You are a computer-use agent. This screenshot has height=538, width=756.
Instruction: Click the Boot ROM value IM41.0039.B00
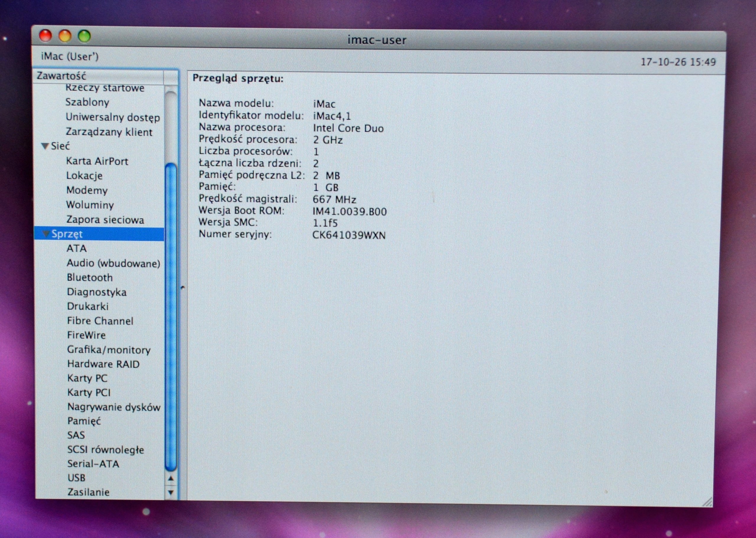pyautogui.click(x=350, y=211)
